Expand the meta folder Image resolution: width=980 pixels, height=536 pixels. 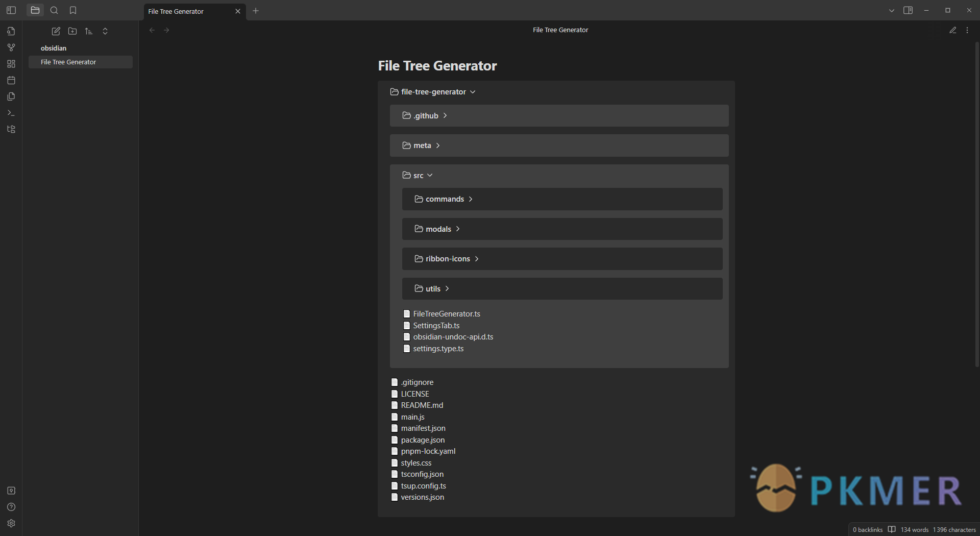tap(559, 145)
